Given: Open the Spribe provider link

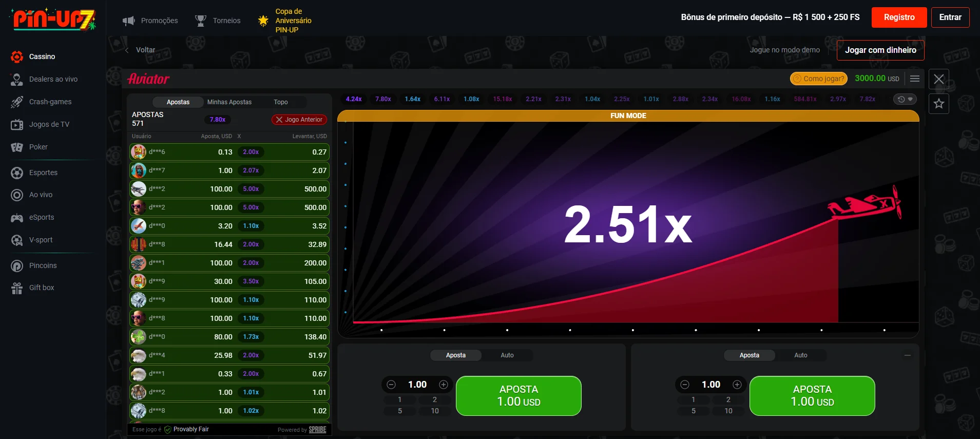Looking at the screenshot, I should click(x=317, y=430).
